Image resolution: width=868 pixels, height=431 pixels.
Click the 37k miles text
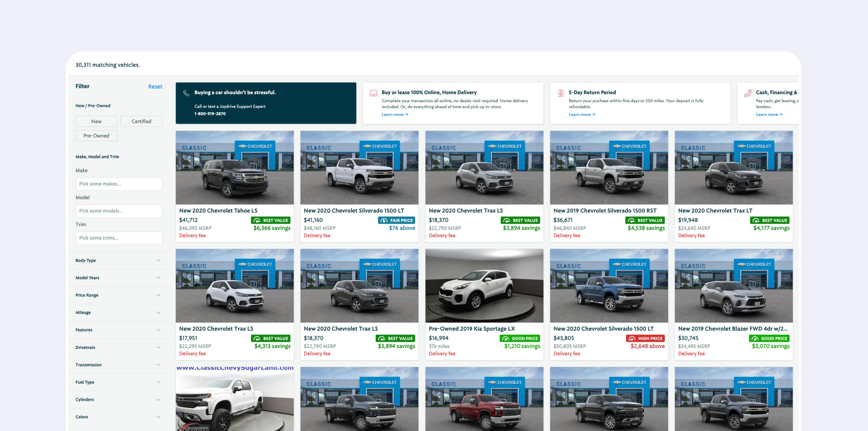pyautogui.click(x=439, y=346)
